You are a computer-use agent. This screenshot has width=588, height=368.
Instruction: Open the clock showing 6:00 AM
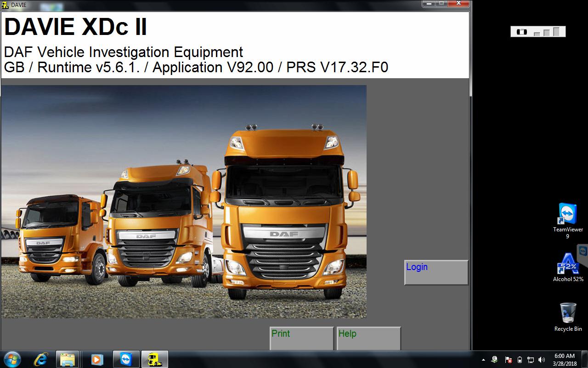point(565,359)
